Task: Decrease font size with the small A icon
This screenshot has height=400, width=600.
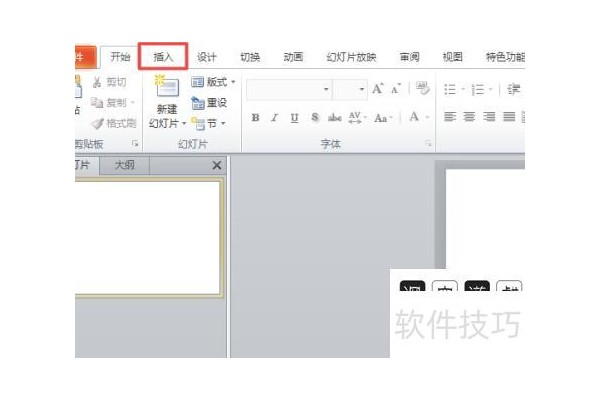Action: click(x=396, y=89)
